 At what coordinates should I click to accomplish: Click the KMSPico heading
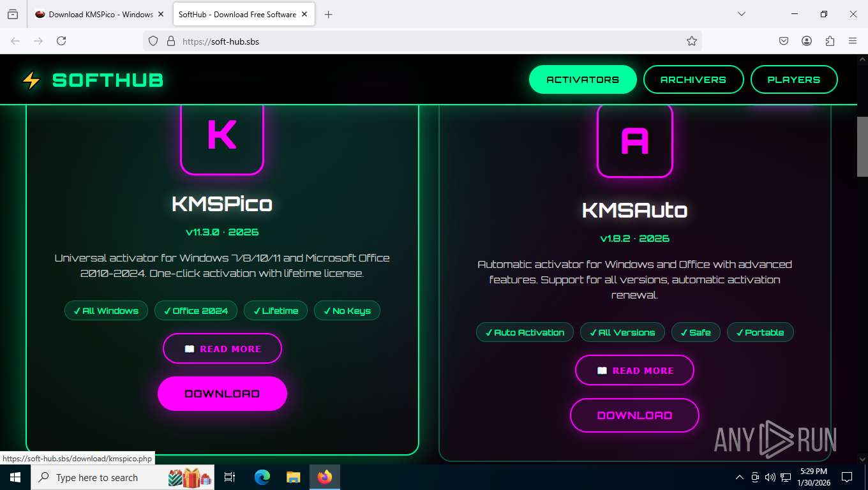[222, 204]
